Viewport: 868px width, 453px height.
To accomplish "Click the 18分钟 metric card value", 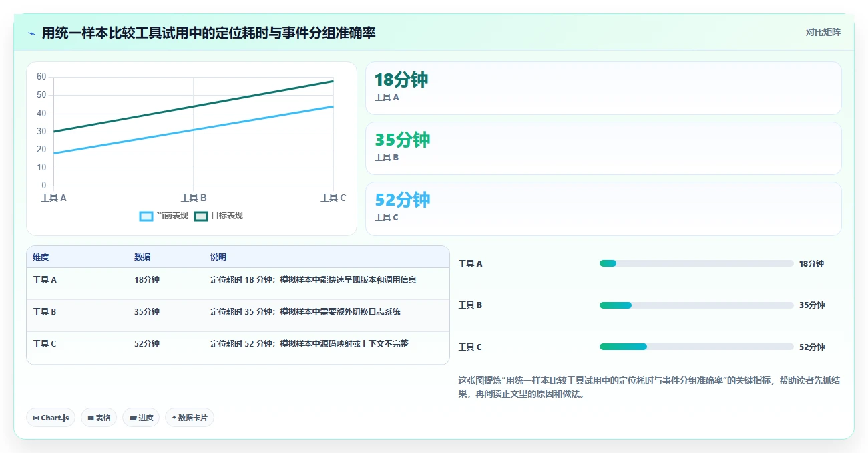I will pos(401,80).
